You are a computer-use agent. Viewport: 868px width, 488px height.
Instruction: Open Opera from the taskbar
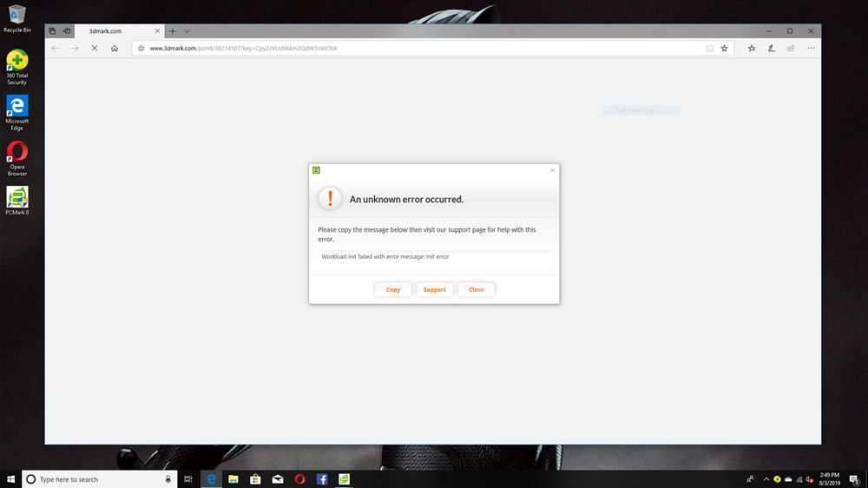coord(299,479)
